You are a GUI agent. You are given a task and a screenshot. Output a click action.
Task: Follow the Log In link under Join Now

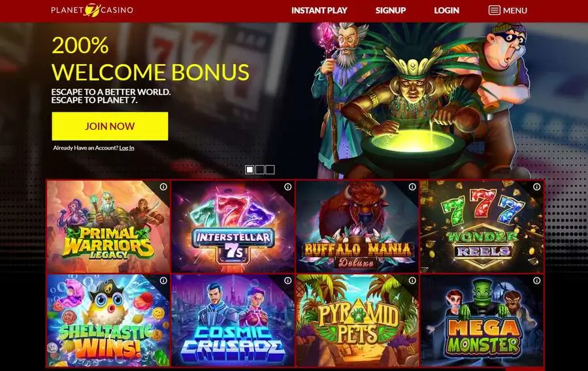pos(127,148)
